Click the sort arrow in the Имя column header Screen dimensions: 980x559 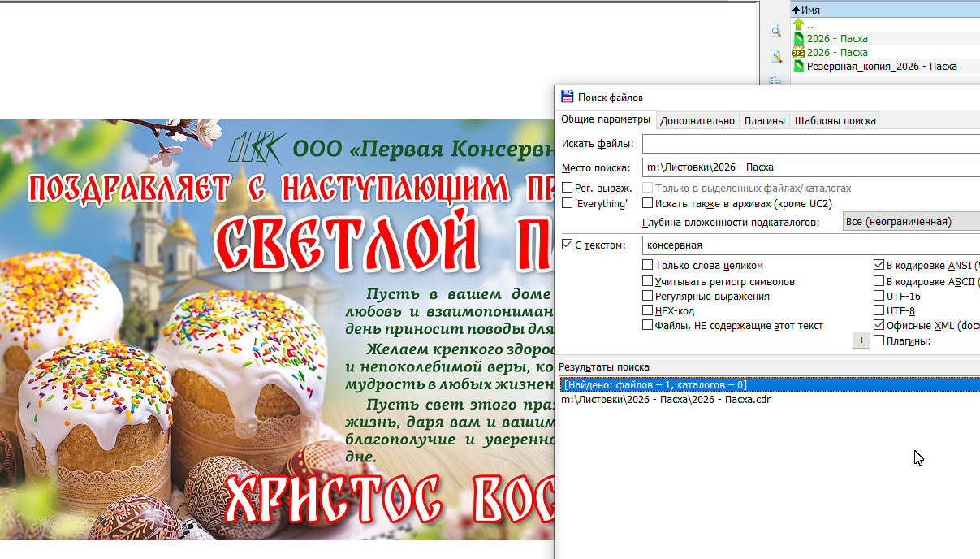797,10
